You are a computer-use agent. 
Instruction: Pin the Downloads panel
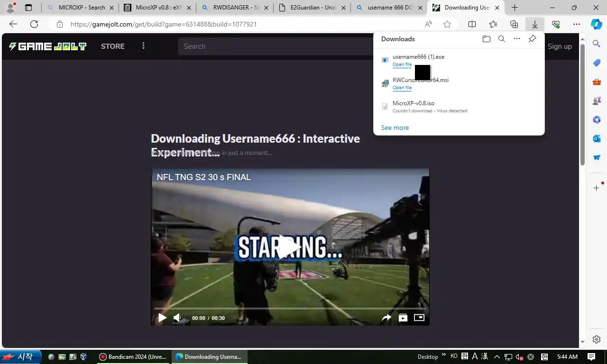tap(532, 39)
